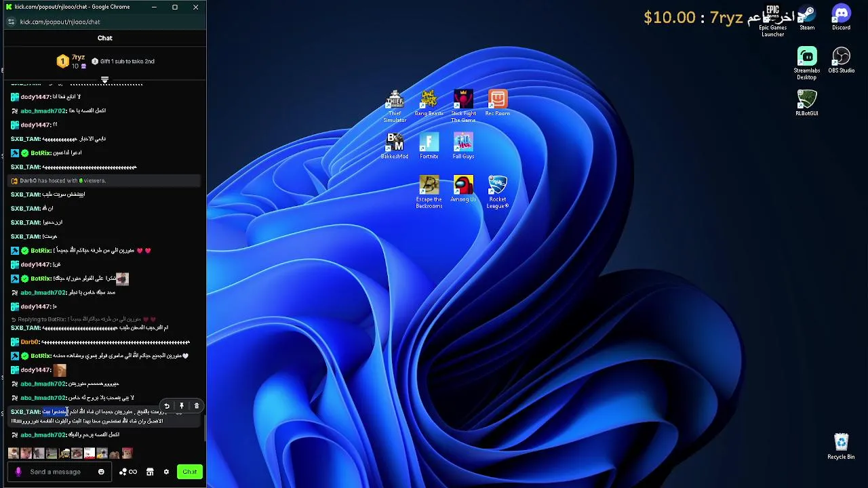The width and height of the screenshot is (868, 488).
Task: Click dody1447 name in top chat message
Action: (35, 97)
